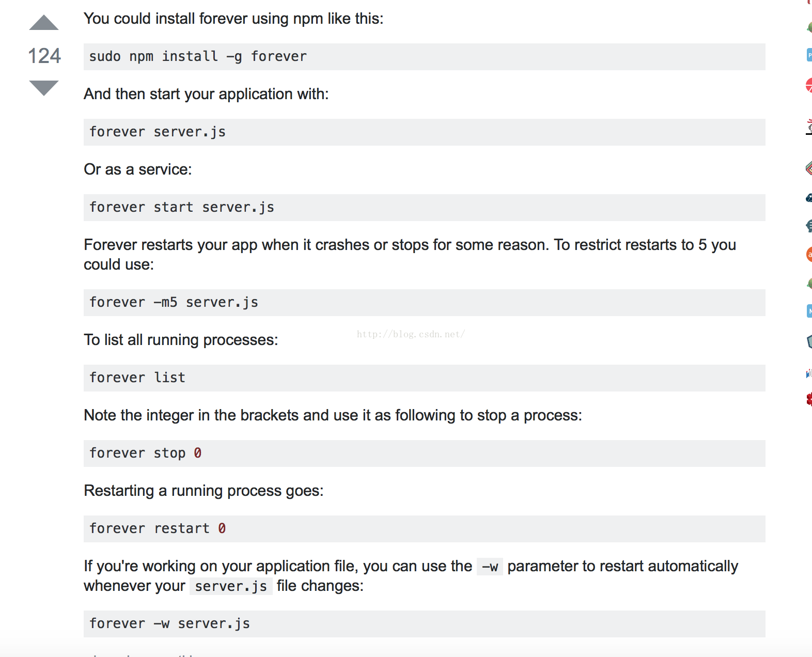Downvote the forever answer

tap(44, 88)
